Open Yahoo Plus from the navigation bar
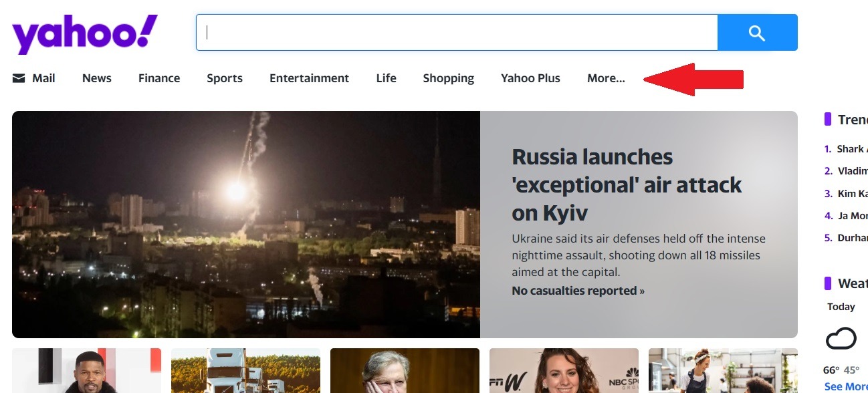 click(x=530, y=78)
